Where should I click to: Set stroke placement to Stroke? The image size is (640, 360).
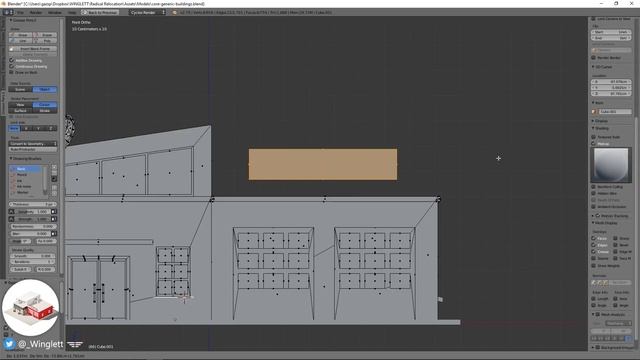coord(45,111)
